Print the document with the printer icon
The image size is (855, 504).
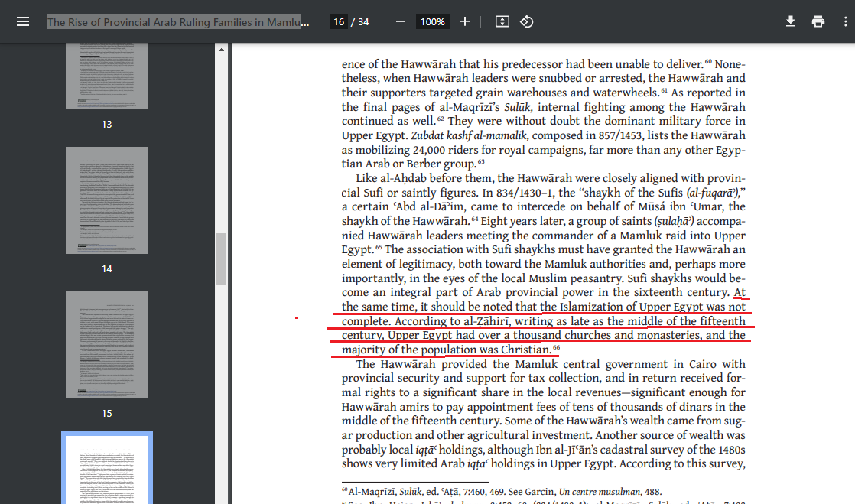click(x=818, y=22)
